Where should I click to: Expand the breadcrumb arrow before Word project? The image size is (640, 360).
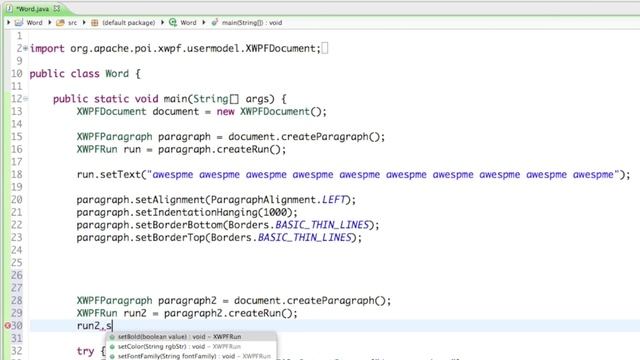9,22
